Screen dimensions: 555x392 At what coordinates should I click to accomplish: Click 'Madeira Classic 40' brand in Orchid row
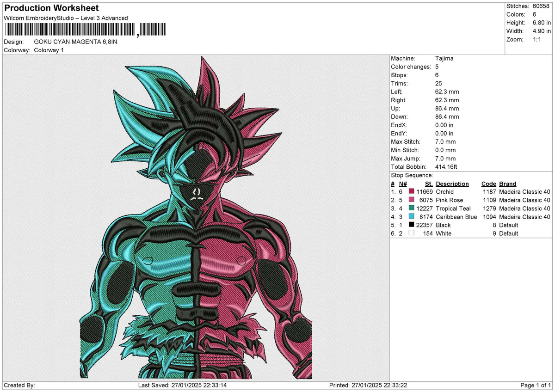point(525,191)
